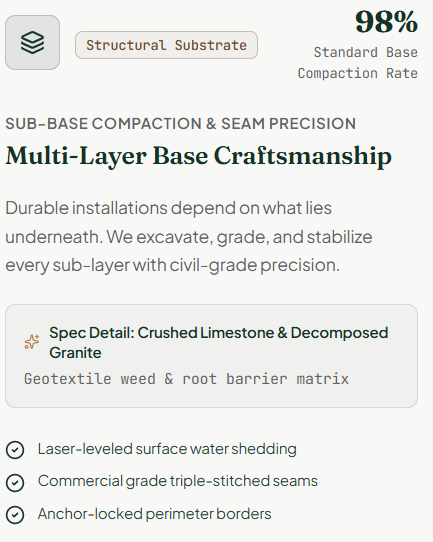Image resolution: width=433 pixels, height=542 pixels.
Task: Select the Structural Substrate badge
Action: coord(166,45)
